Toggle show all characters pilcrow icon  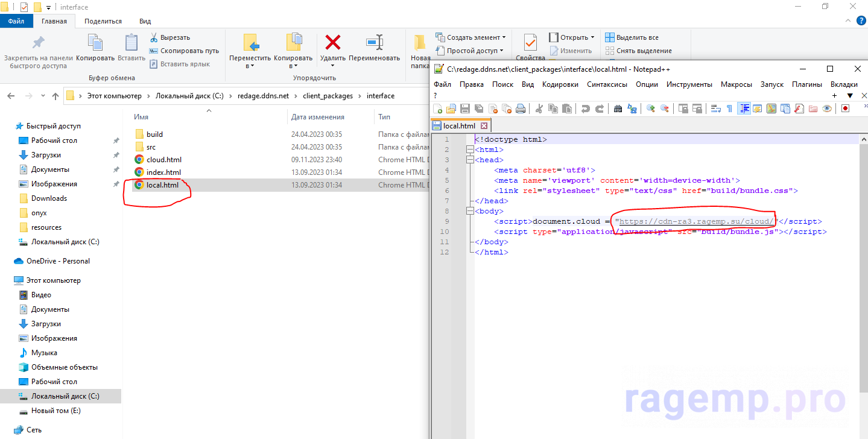point(729,109)
